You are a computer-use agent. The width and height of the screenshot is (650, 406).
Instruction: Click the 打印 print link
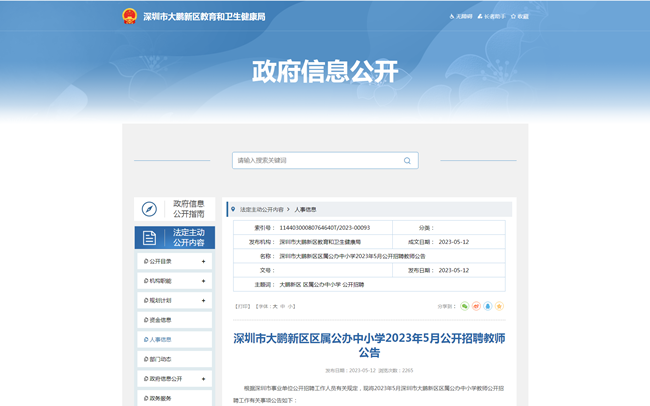coord(243,306)
